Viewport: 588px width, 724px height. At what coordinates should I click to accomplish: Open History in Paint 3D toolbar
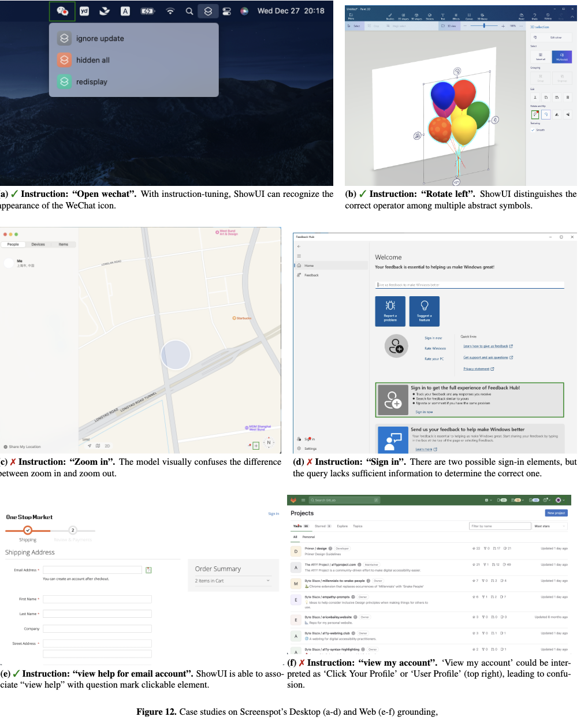pos(548,17)
